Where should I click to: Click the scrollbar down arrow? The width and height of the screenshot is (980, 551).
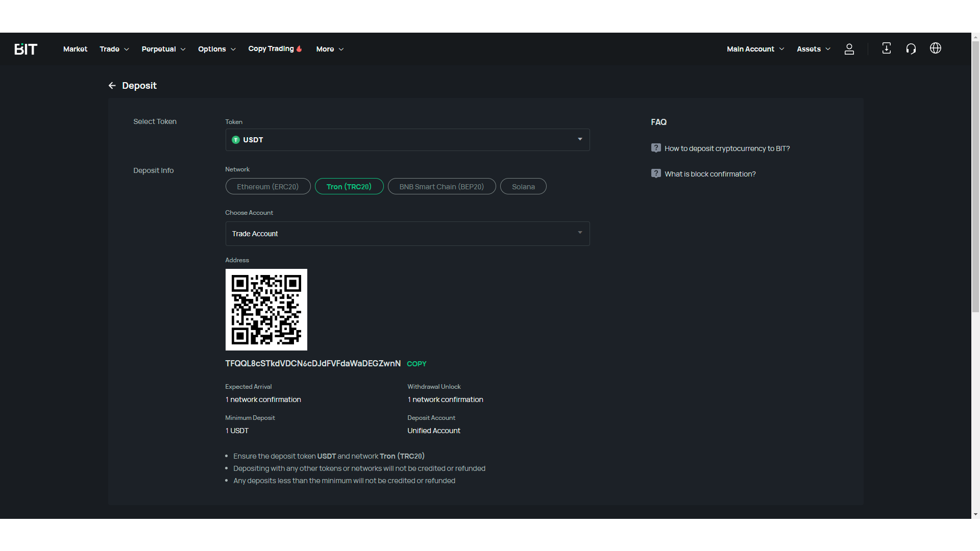click(x=975, y=514)
